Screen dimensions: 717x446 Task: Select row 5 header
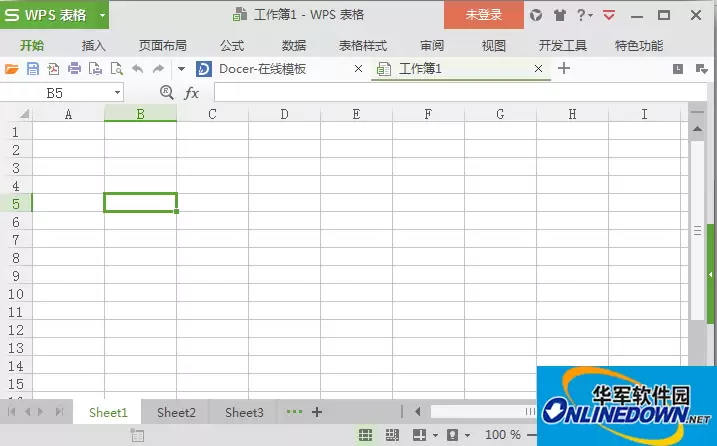16,204
